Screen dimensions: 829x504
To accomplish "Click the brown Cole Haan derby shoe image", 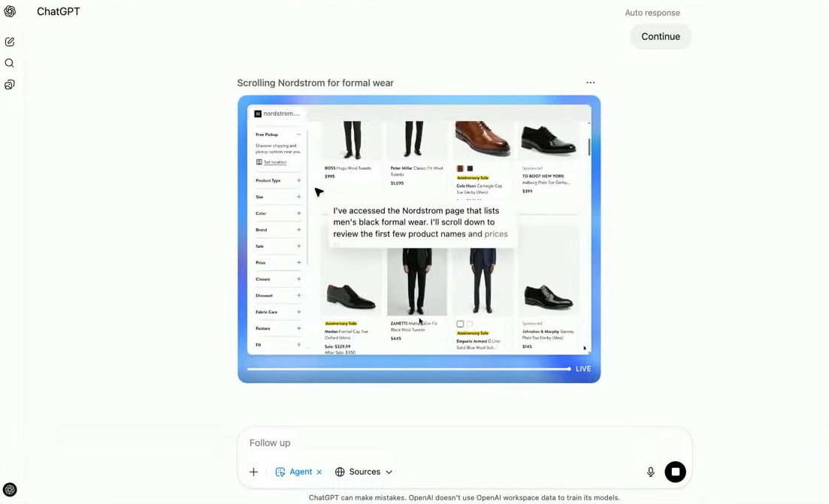I will 483,138.
